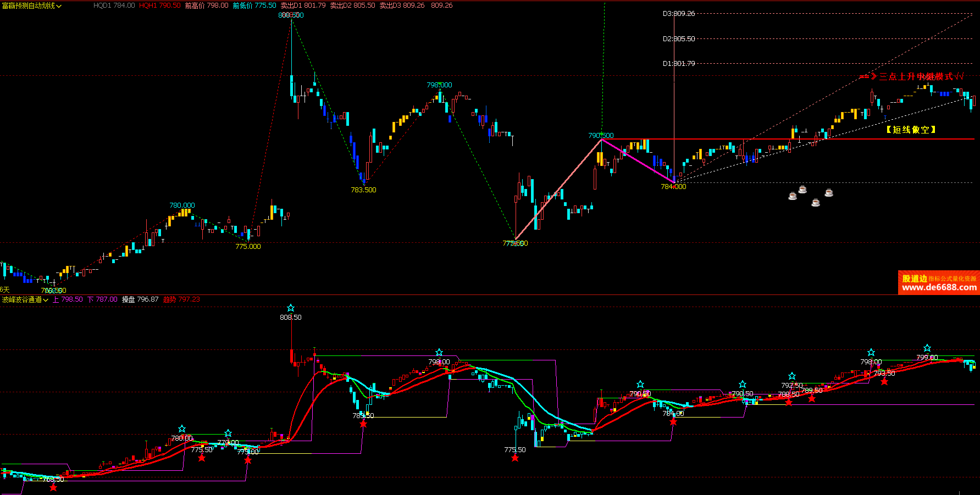Click the cyan star above the 792.50 label
The height and width of the screenshot is (495, 980).
(792, 376)
